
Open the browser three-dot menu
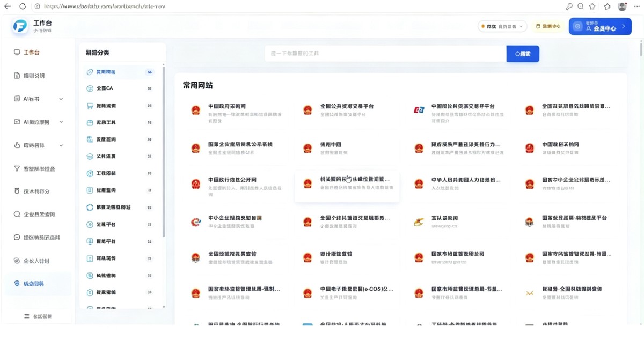(x=636, y=6)
